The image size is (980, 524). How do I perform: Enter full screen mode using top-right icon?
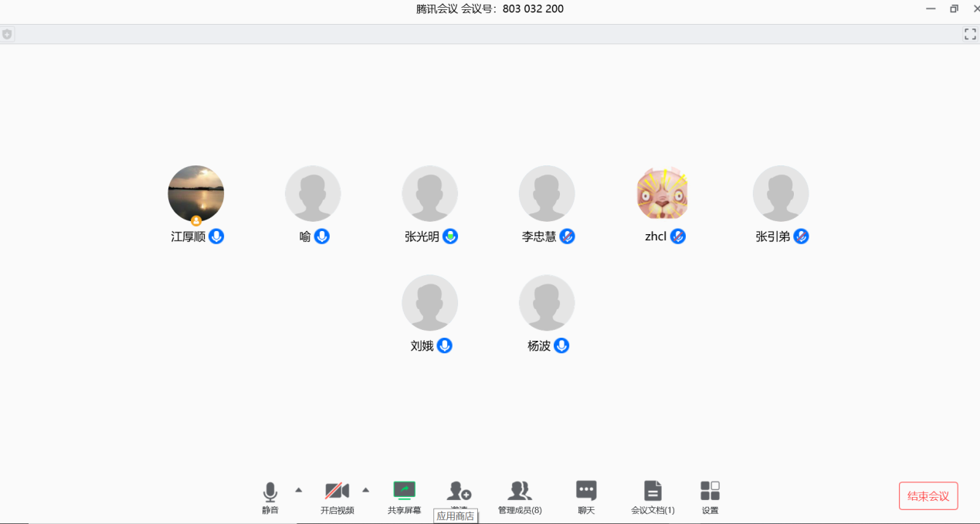tap(970, 34)
